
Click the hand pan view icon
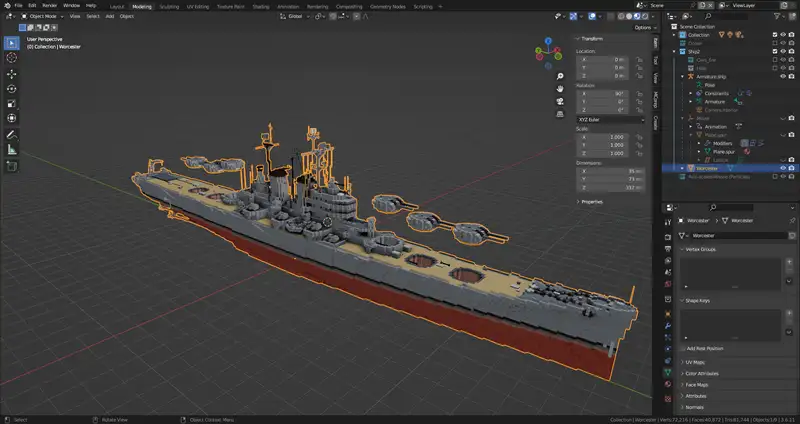tap(560, 89)
